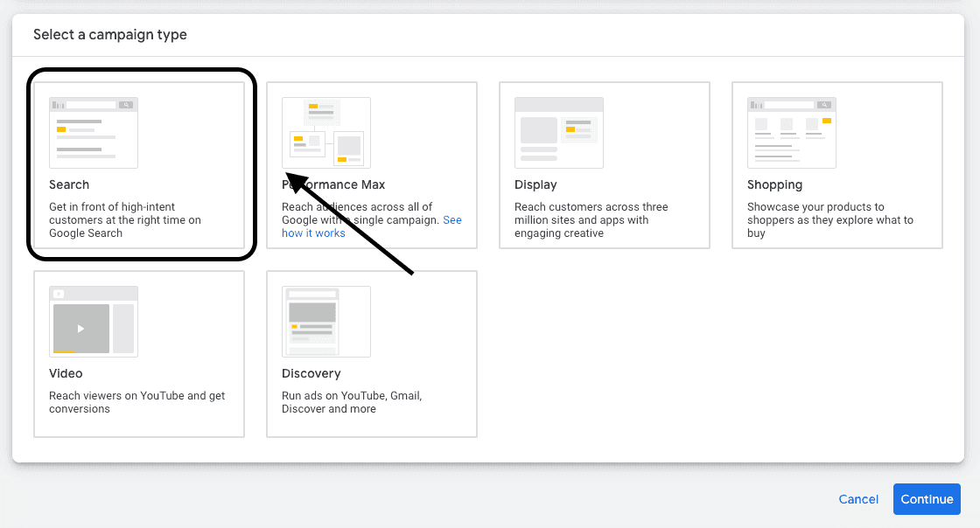Click the browser toolbar graphic in Shopping illustration
980x528 pixels.
pyautogui.click(x=791, y=103)
